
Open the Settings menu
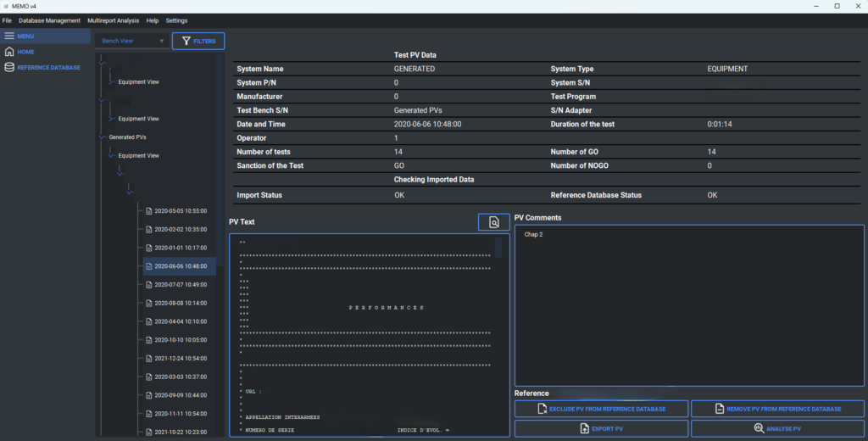click(x=176, y=20)
